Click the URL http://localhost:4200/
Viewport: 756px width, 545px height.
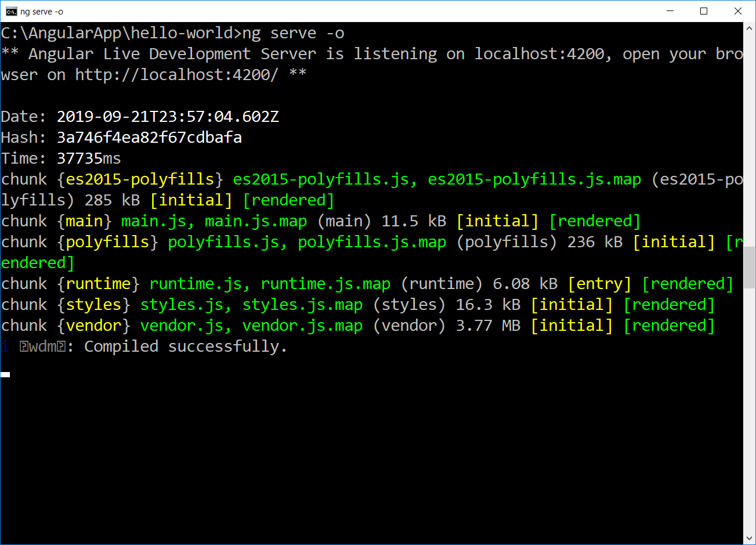(177, 75)
